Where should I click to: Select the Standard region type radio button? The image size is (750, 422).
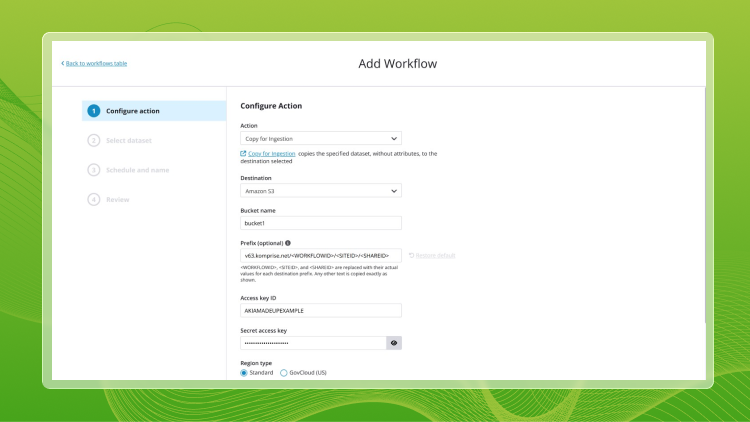[245, 373]
